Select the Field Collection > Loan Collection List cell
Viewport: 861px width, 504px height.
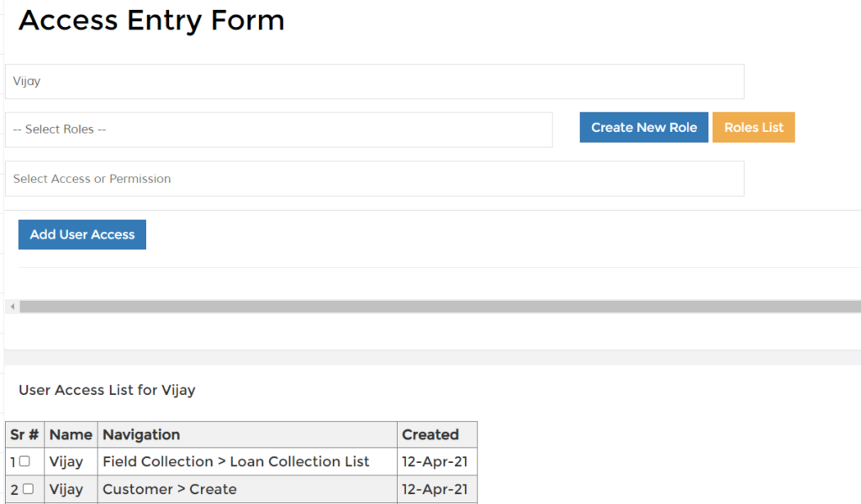point(247,461)
